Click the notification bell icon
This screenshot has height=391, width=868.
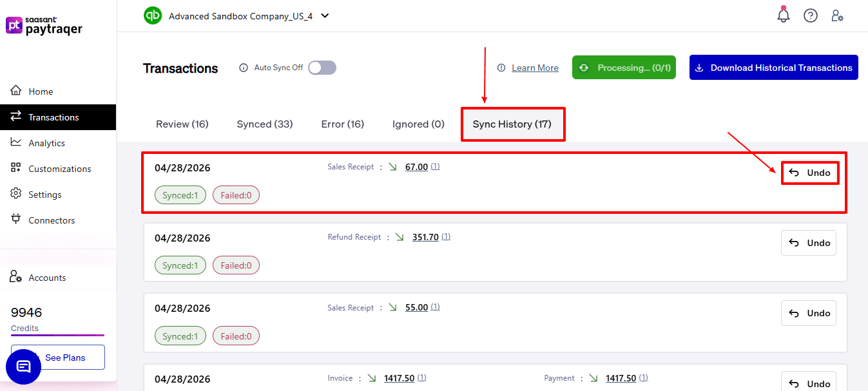coord(784,15)
